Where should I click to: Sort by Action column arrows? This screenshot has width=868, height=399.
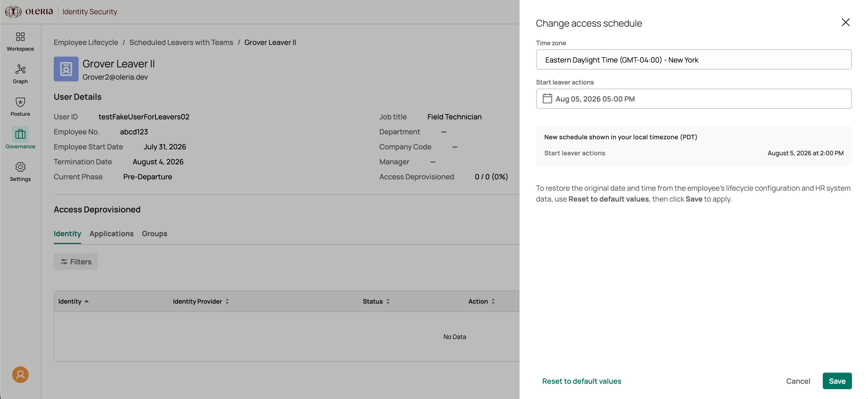(x=493, y=301)
